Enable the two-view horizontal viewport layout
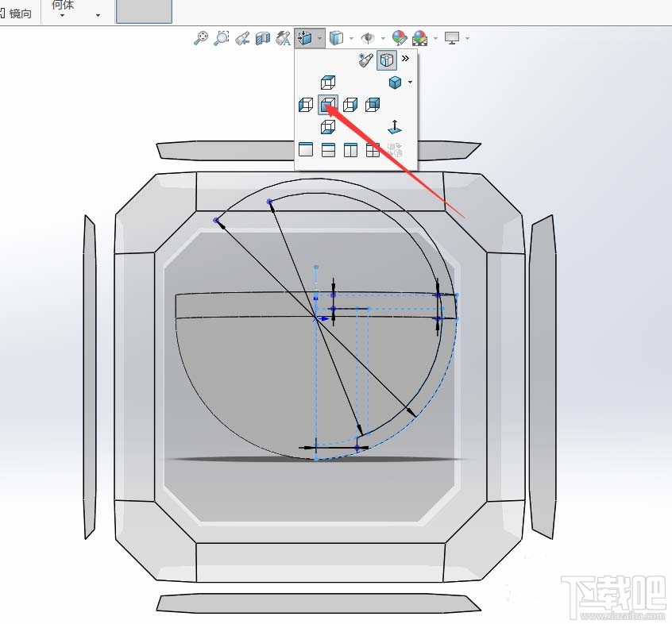672x624 pixels. [x=328, y=149]
